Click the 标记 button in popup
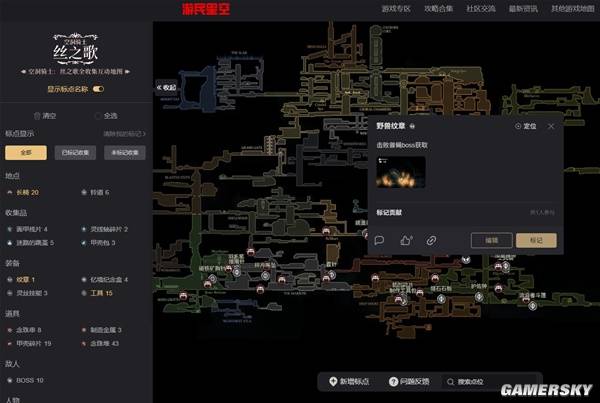This screenshot has width=600, height=403. [535, 240]
